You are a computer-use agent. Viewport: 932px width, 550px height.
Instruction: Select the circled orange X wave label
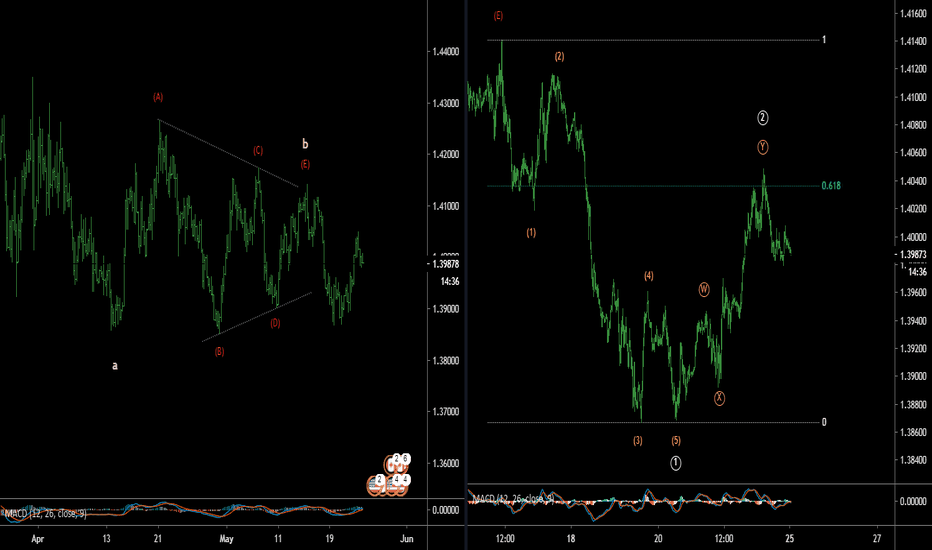[719, 398]
